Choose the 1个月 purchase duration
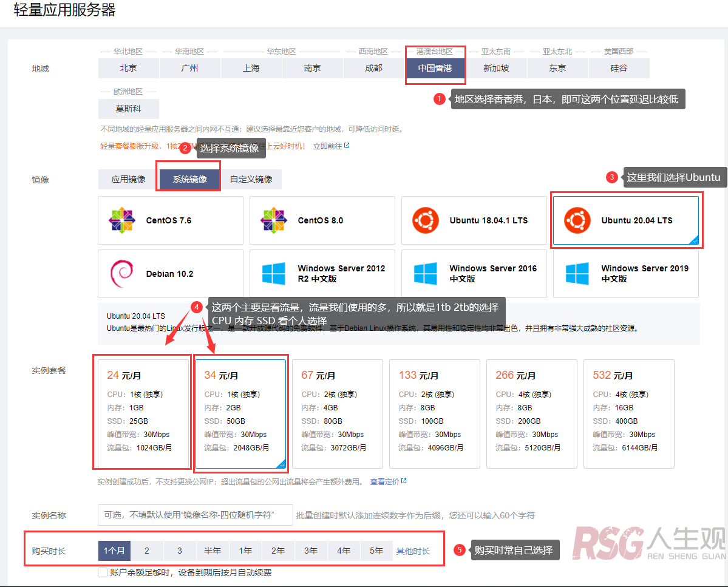Screen dimensions: 728x587 [114, 551]
